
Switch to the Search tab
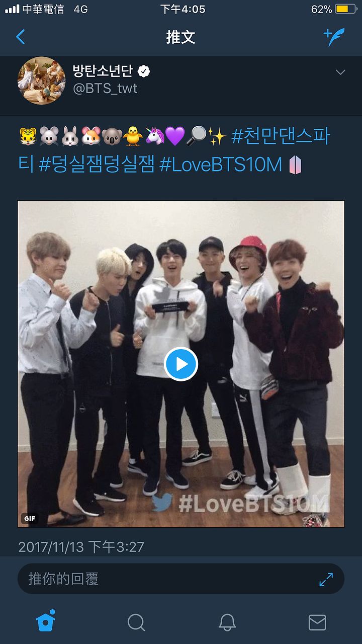click(x=136, y=622)
